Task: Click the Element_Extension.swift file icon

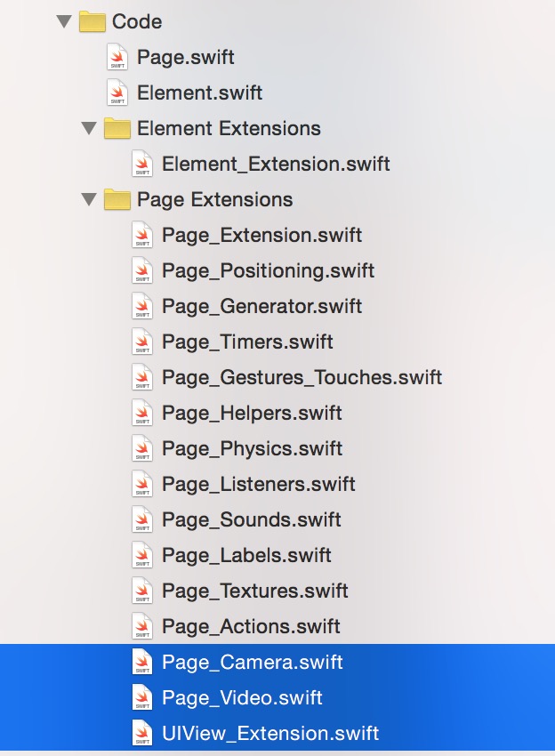Action: click(x=141, y=164)
